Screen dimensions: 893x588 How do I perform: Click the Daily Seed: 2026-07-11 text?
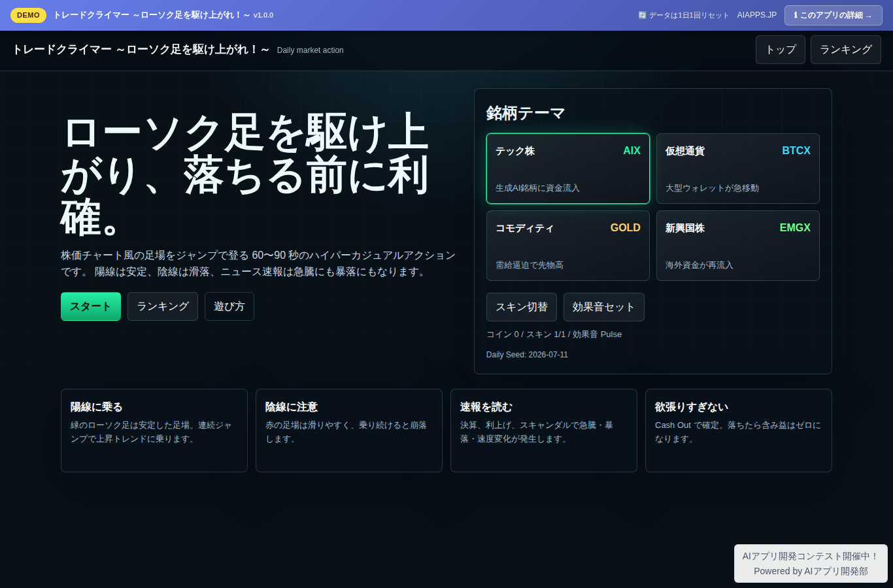(527, 355)
